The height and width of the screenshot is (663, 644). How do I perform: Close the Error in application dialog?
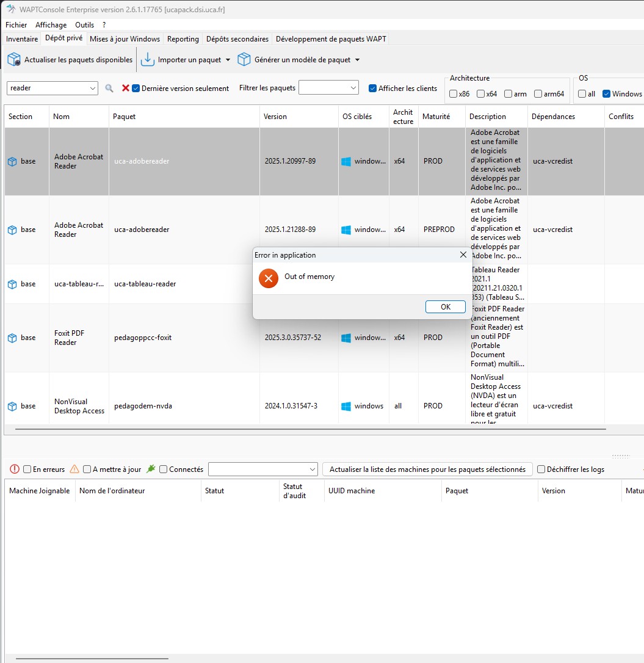pos(463,255)
